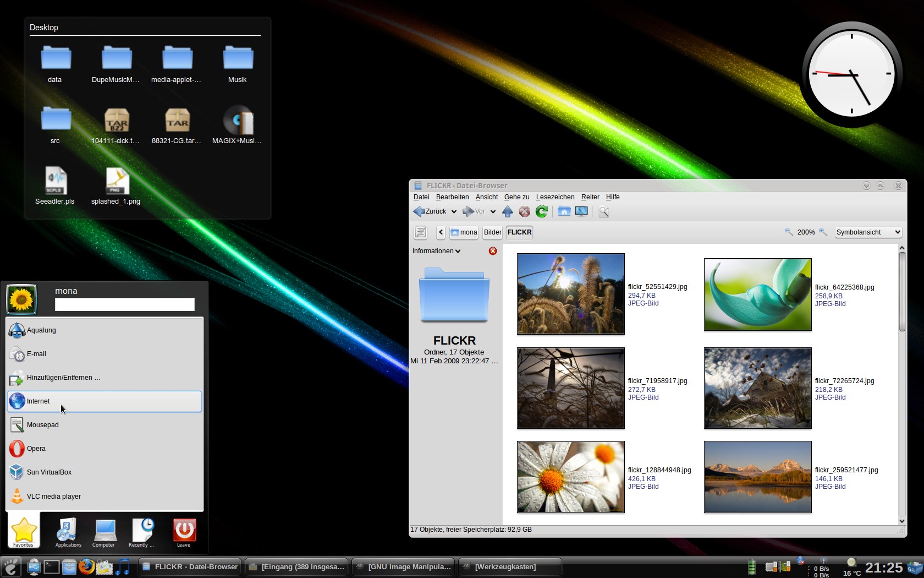Screen dimensions: 924x578
Task: Switch to the Recently used launcher tab
Action: [x=142, y=532]
